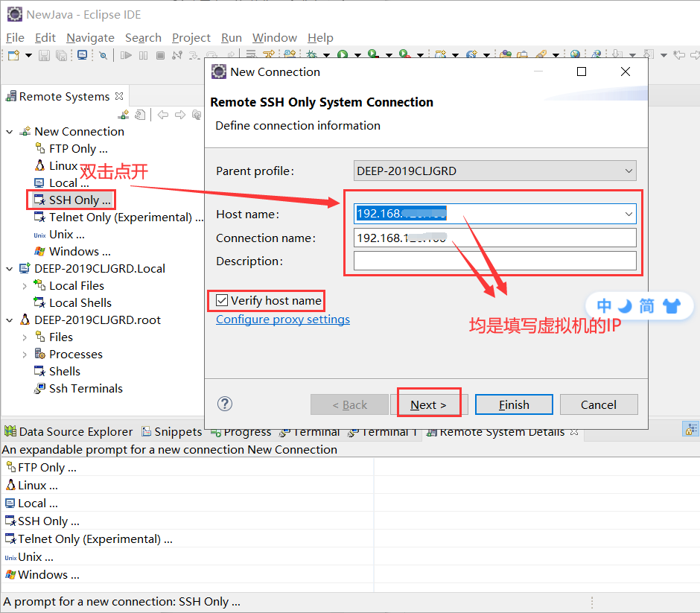This screenshot has height=613, width=700.
Task: Collapse the DEEP-2019CLJGRD.Local node
Action: pyautogui.click(x=10, y=269)
